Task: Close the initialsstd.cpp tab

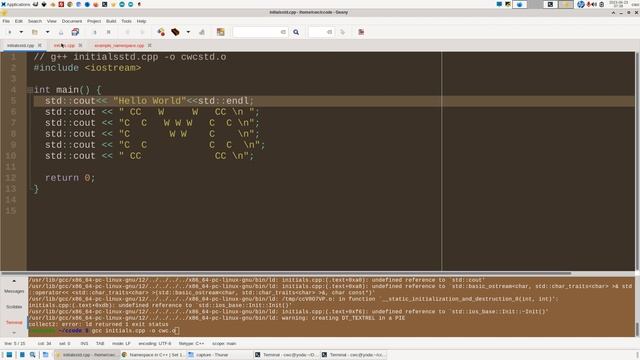Action: [40, 45]
